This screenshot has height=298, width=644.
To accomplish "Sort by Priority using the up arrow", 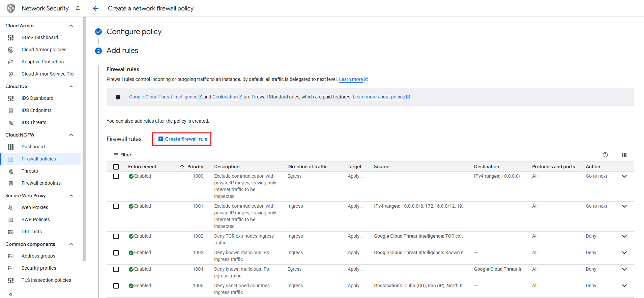I will coord(182,167).
